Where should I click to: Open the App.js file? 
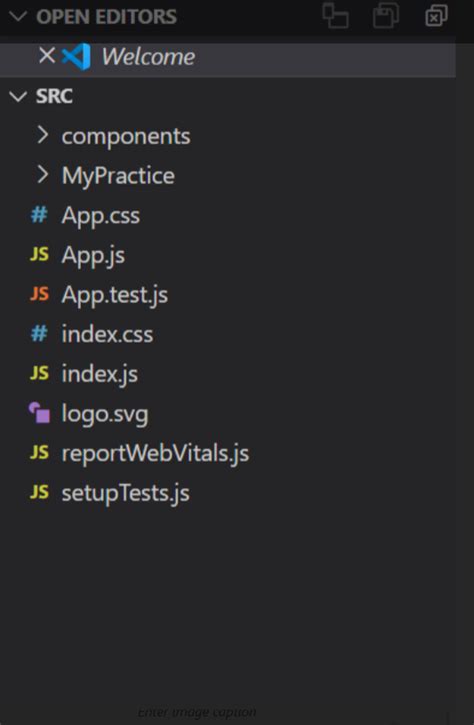(93, 255)
